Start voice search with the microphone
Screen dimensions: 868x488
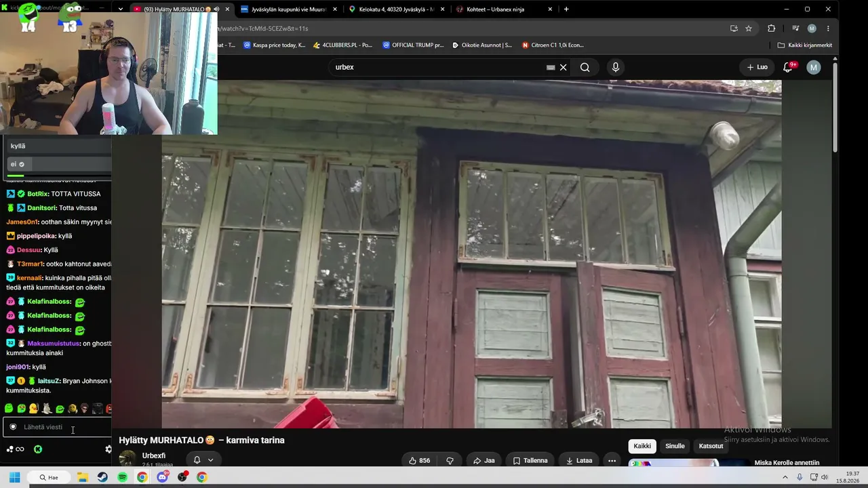coord(615,67)
